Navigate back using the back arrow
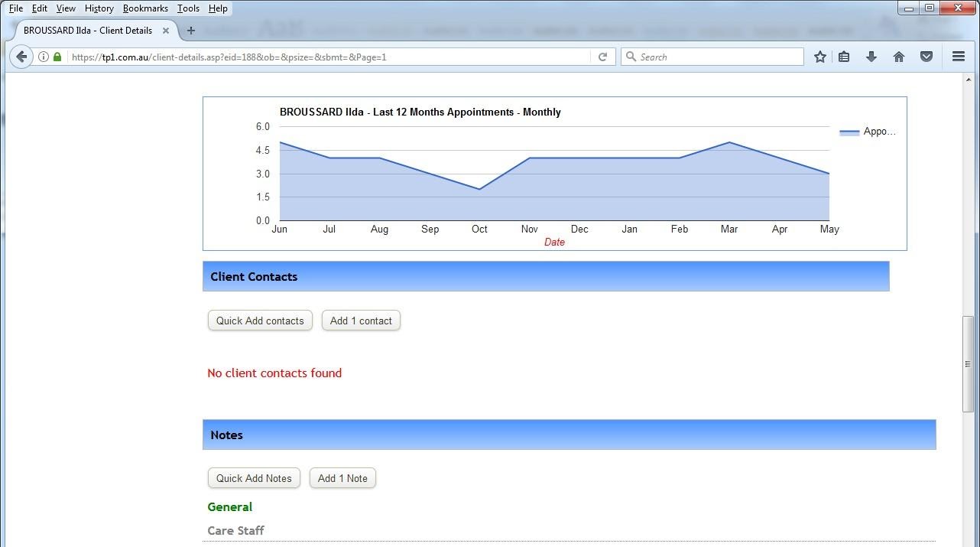Screen dimensions: 980x547 tap(21, 56)
